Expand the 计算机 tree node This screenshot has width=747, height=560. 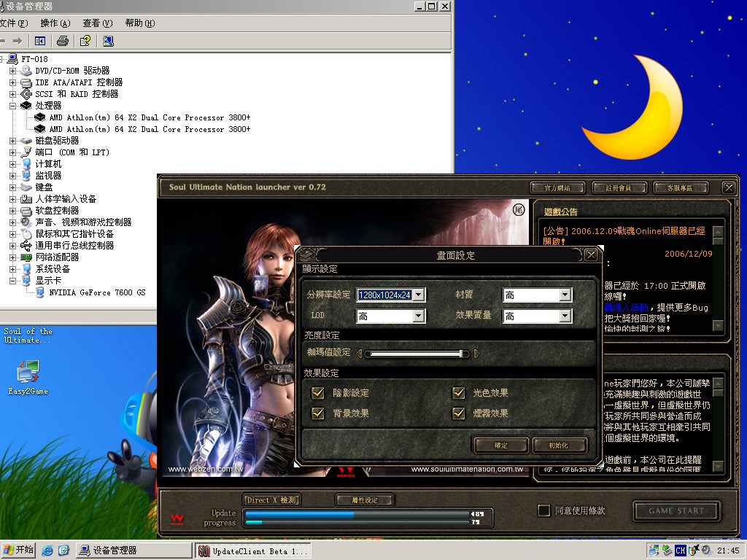pos(13,164)
